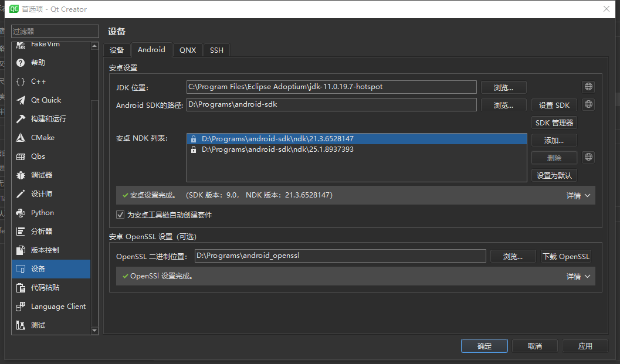Click the OpenSSl 设置完成 status text
Image resolution: width=620 pixels, height=364 pixels.
(x=161, y=276)
